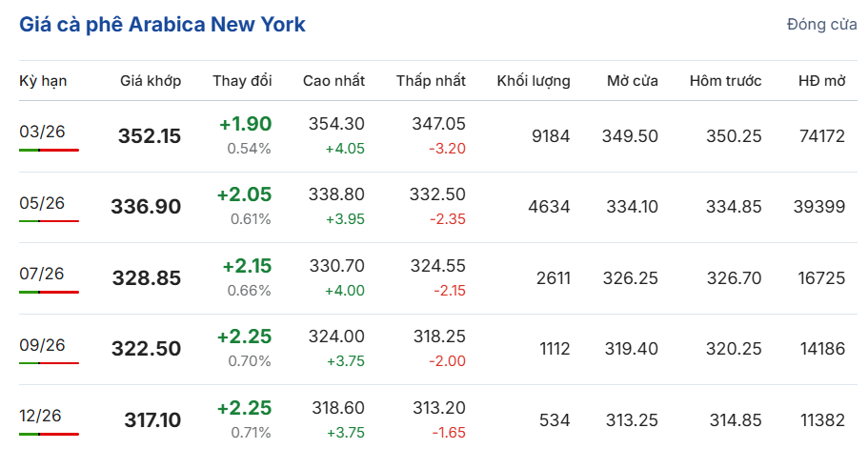Select the "HĐ mở" column header

[821, 81]
